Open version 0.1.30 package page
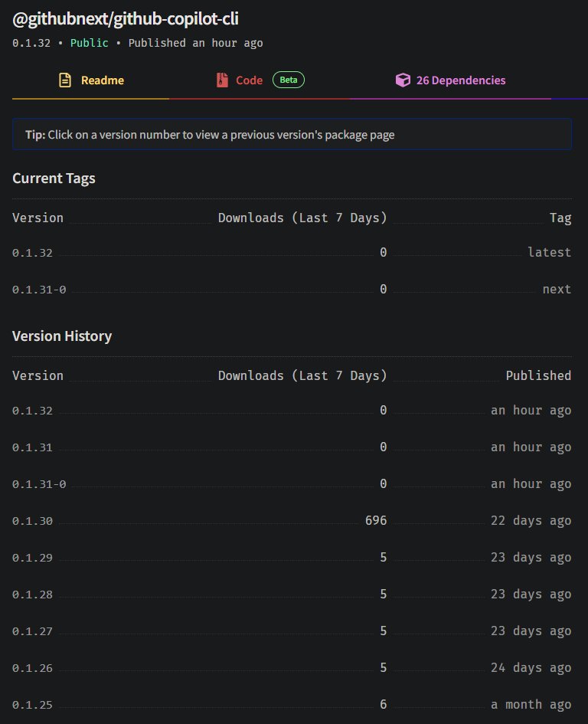588x724 pixels. (32, 521)
